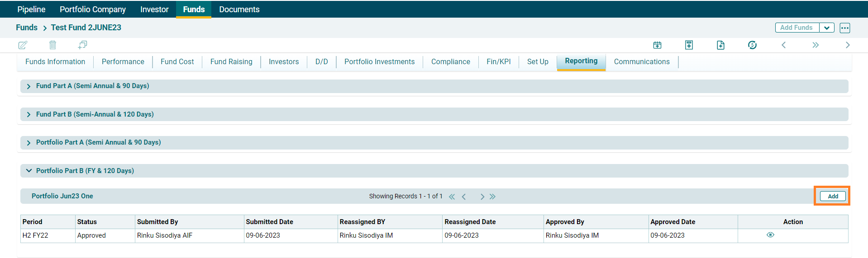Click the trash delete icon
The width and height of the screenshot is (868, 258).
click(x=52, y=45)
